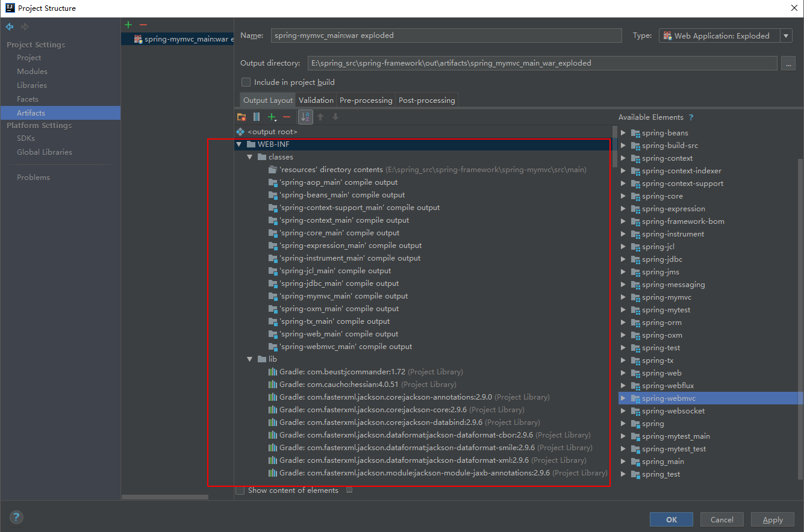
Task: Click the spring-aop_main compile output icon
Action: tap(273, 182)
